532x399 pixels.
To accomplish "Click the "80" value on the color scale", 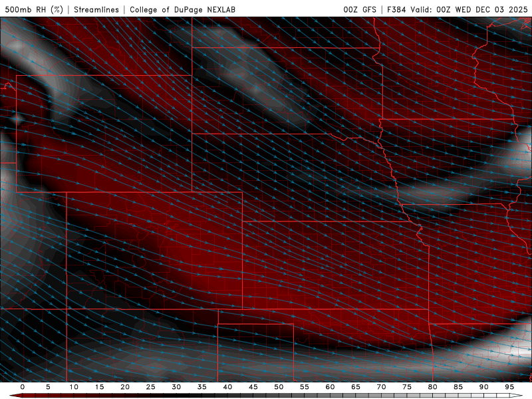I will (x=432, y=387).
